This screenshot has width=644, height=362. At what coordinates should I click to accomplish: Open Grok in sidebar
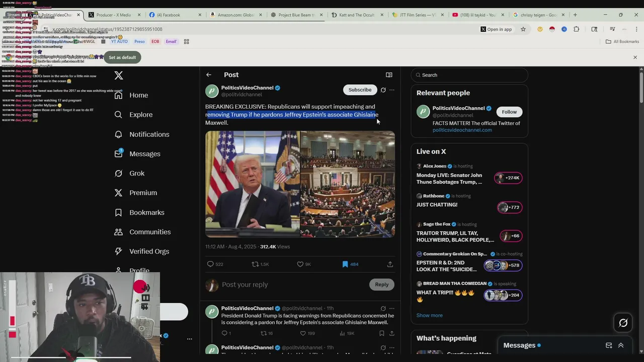click(129, 173)
